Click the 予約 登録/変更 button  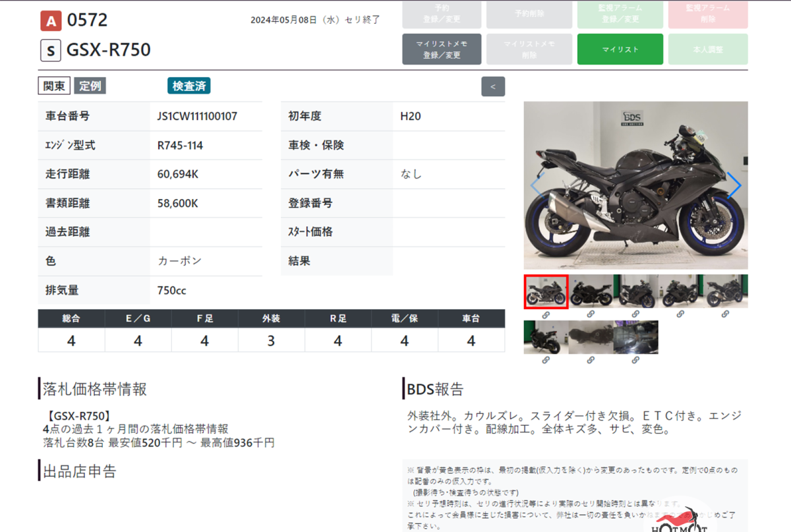click(x=442, y=14)
